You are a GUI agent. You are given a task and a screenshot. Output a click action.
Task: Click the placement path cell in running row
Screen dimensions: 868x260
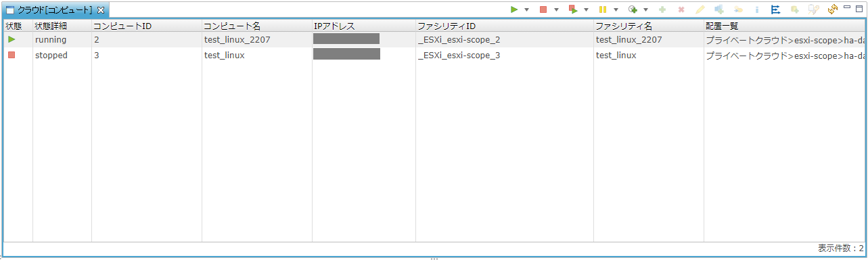(785, 40)
